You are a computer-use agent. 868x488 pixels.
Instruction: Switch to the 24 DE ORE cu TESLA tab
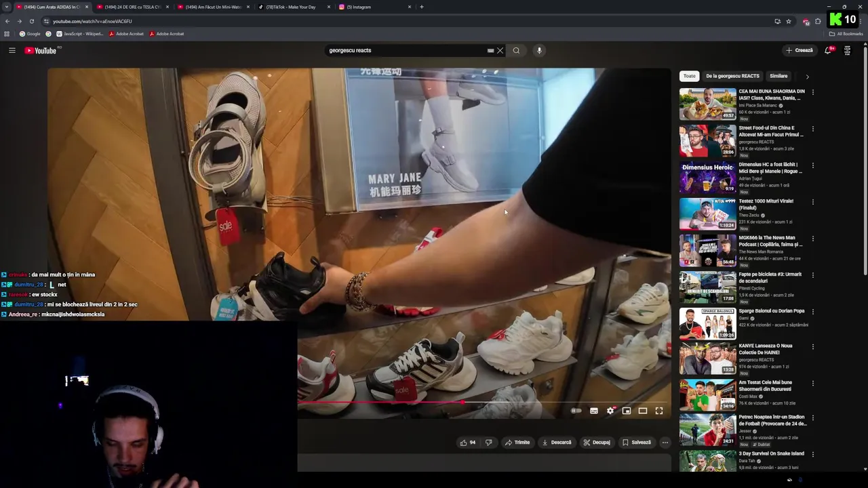pyautogui.click(x=133, y=7)
